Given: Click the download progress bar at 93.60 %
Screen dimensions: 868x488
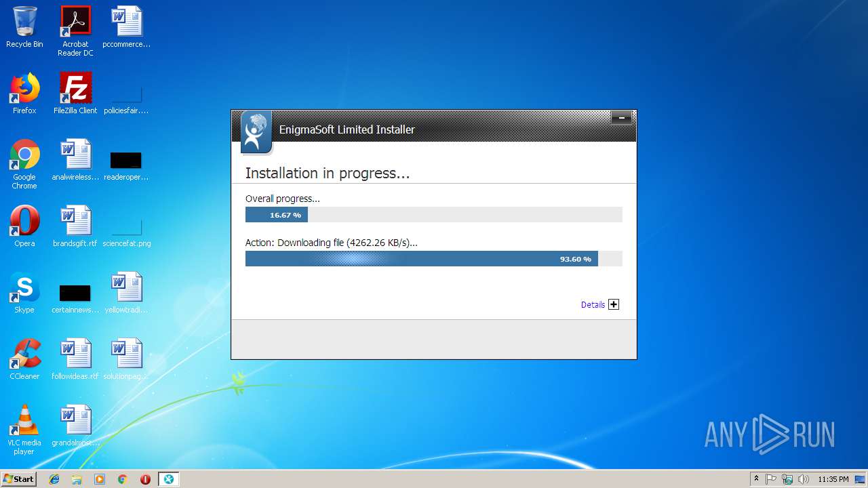Looking at the screenshot, I should (433, 258).
